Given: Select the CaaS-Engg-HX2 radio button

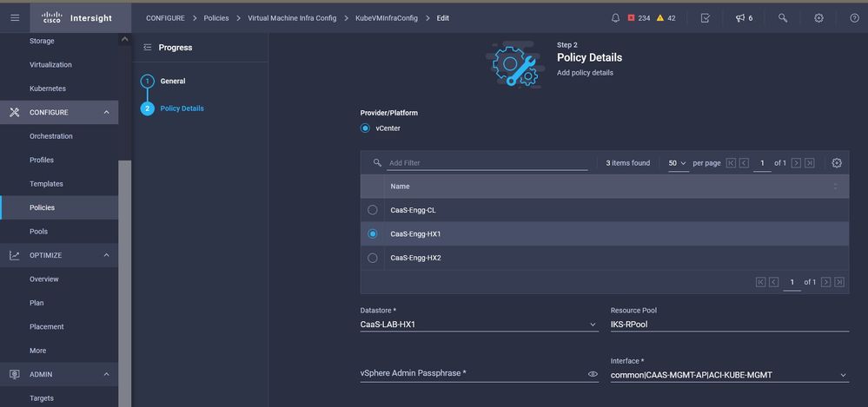Looking at the screenshot, I should (x=373, y=258).
